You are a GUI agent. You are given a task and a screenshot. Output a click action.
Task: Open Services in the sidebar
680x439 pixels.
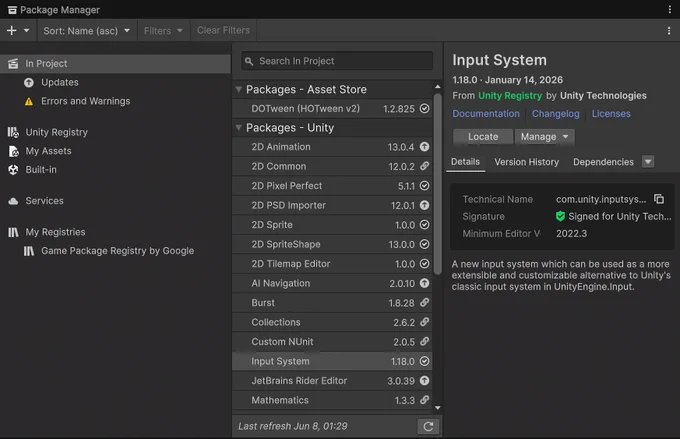pos(115,201)
